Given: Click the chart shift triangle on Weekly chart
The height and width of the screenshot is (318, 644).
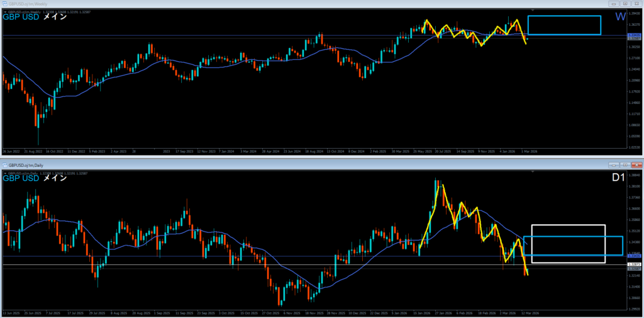Looking at the screenshot, I should click(x=533, y=11).
